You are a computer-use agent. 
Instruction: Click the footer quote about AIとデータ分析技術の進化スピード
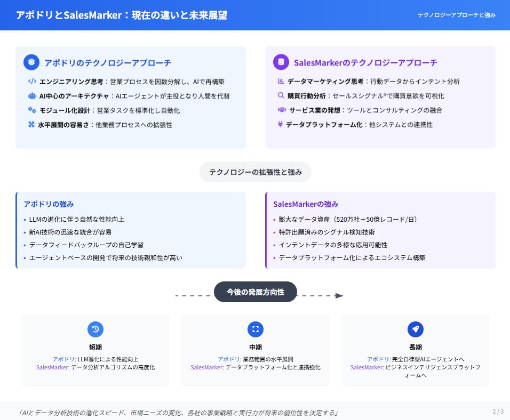click(178, 413)
